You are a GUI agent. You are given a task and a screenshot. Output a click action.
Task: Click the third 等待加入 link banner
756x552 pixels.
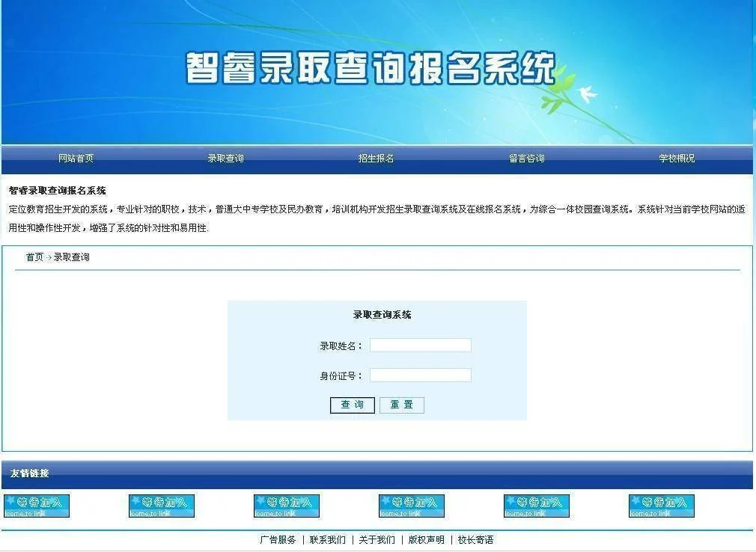(x=287, y=506)
